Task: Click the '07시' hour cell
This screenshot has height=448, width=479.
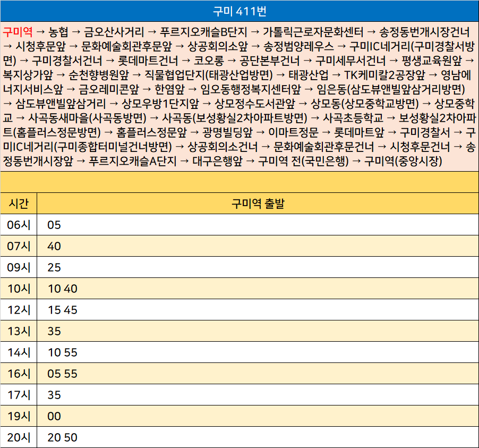Action: [19, 246]
